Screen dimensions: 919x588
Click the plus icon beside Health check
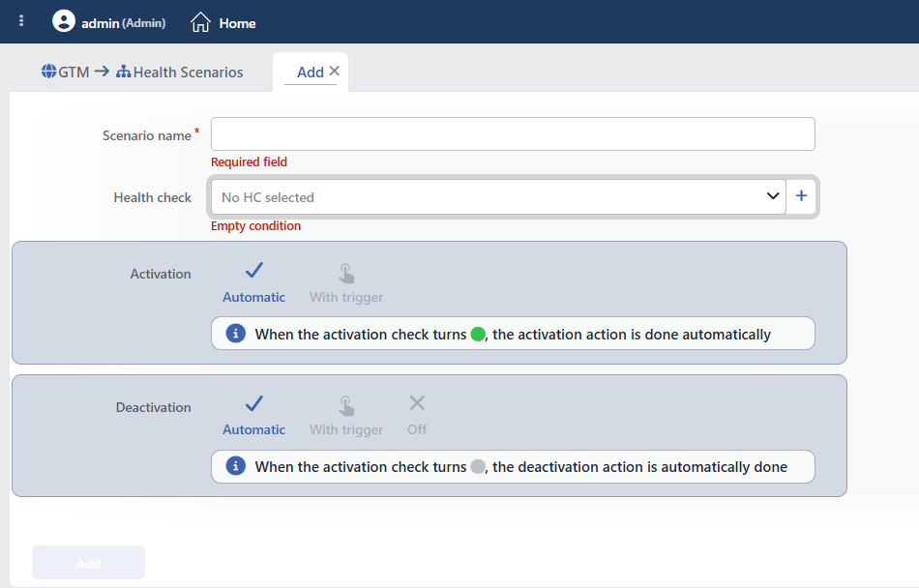click(801, 195)
